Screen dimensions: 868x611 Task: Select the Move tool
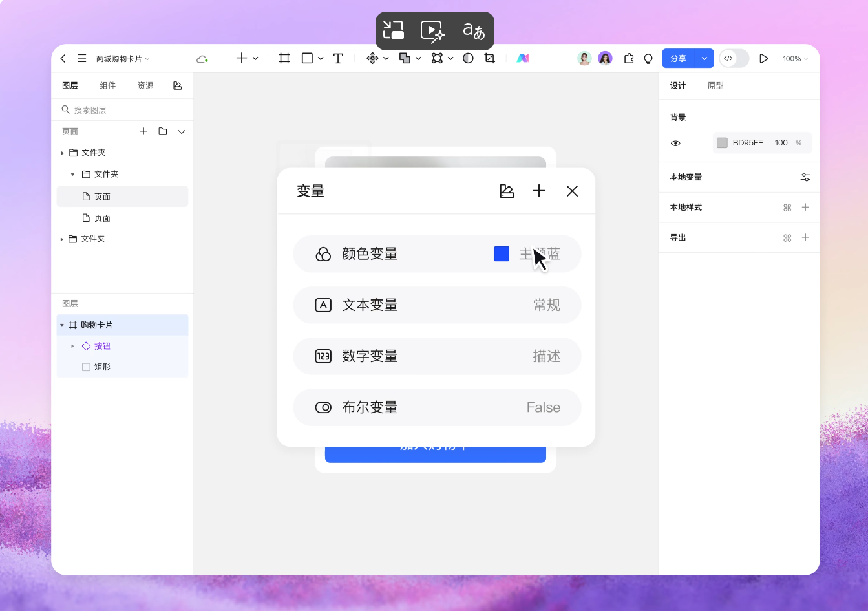(373, 58)
